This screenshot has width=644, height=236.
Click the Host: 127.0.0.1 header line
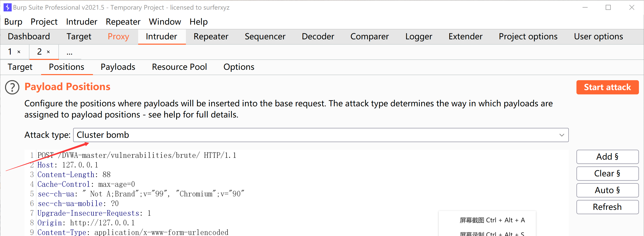[68, 165]
